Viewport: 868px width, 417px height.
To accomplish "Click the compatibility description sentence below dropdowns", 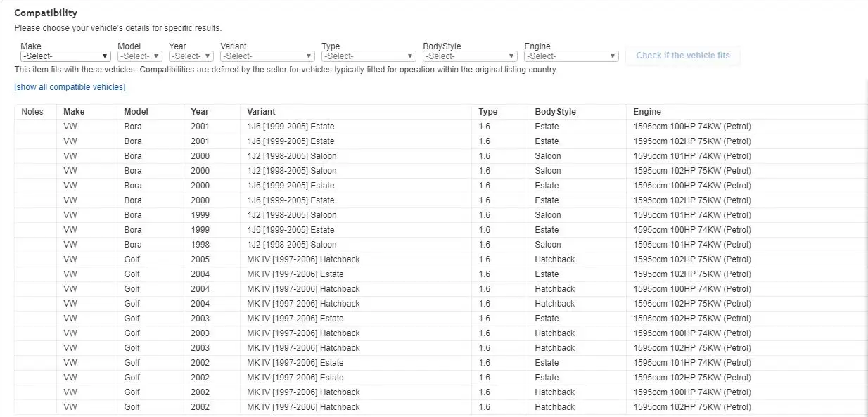I will 286,70.
